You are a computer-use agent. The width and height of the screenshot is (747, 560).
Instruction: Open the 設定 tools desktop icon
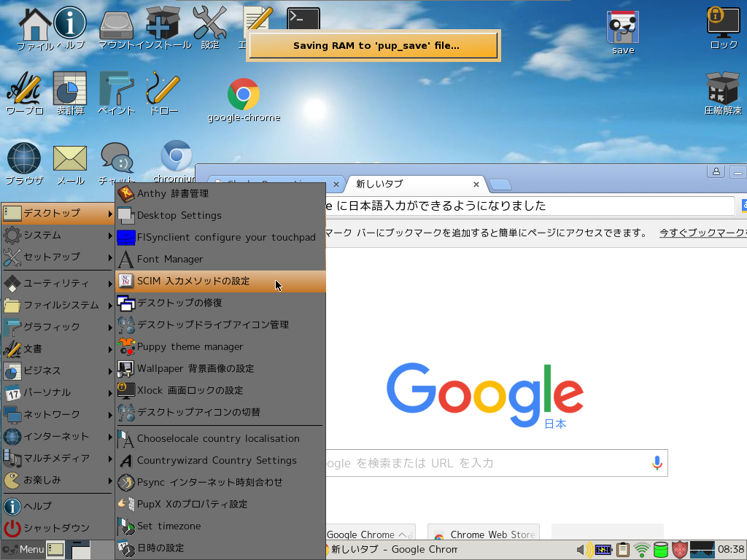(x=209, y=28)
